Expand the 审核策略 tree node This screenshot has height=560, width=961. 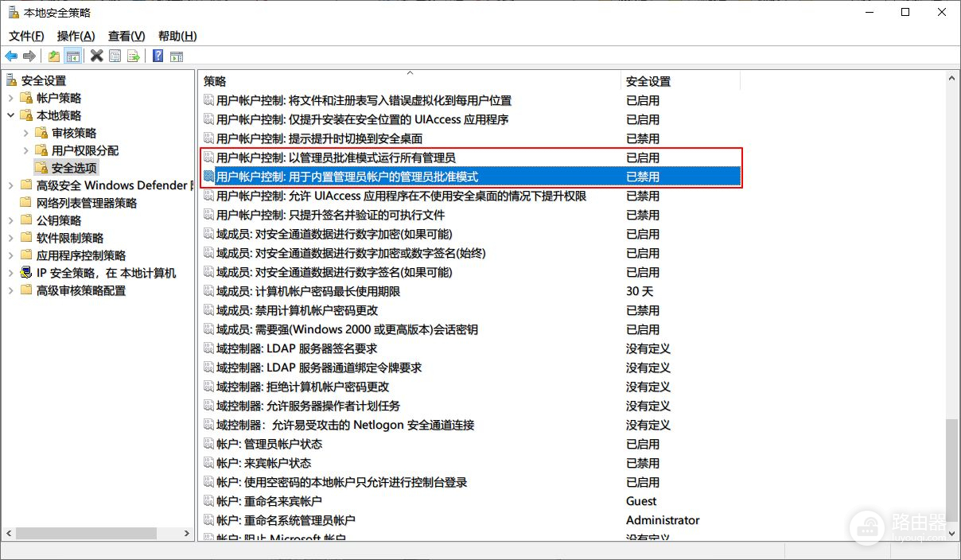point(25,133)
